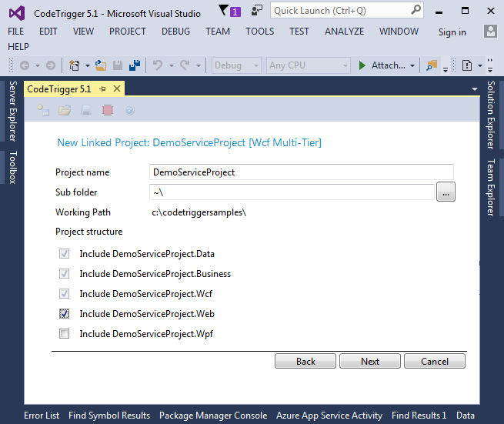Switch to Package Manager Console tab
This screenshot has width=504, height=424.
213,416
